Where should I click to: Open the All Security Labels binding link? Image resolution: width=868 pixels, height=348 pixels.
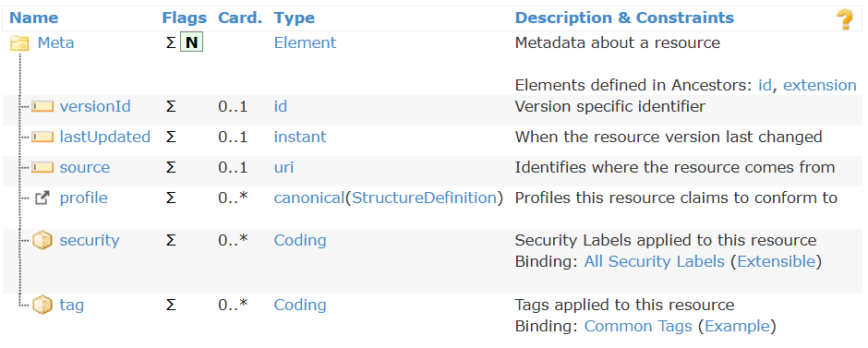(655, 261)
